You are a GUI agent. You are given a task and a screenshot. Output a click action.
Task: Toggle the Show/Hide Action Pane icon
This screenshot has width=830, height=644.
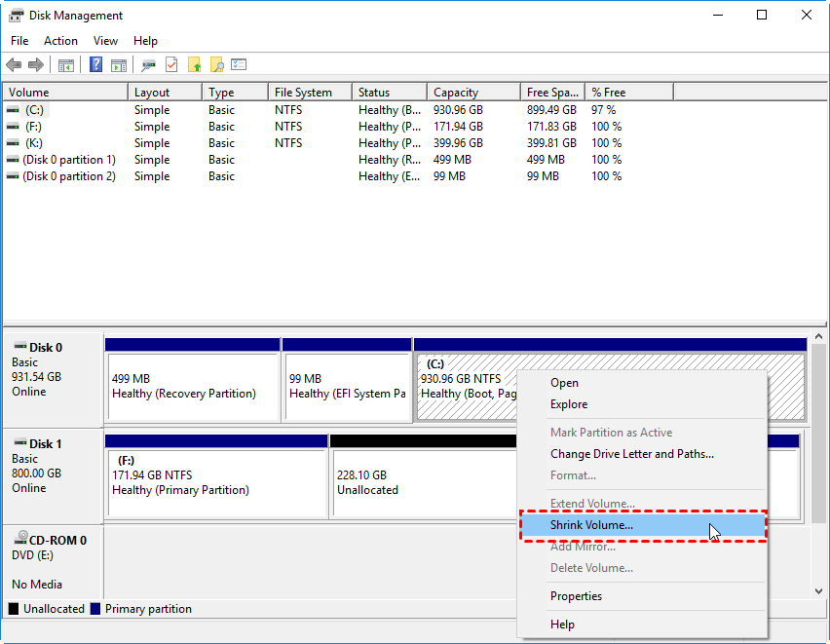(119, 64)
